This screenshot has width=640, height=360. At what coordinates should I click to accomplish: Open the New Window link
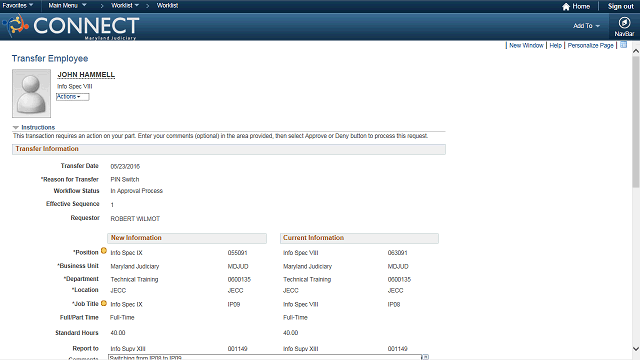click(x=526, y=45)
